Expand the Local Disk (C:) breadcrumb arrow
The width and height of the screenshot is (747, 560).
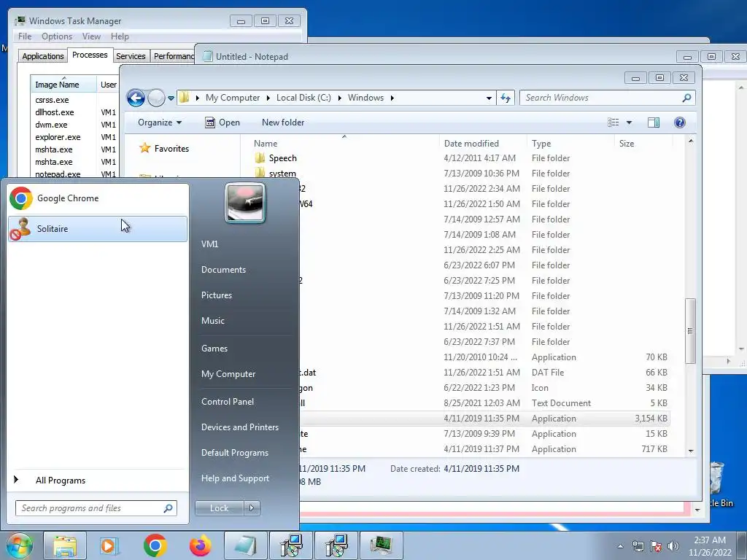pyautogui.click(x=340, y=98)
